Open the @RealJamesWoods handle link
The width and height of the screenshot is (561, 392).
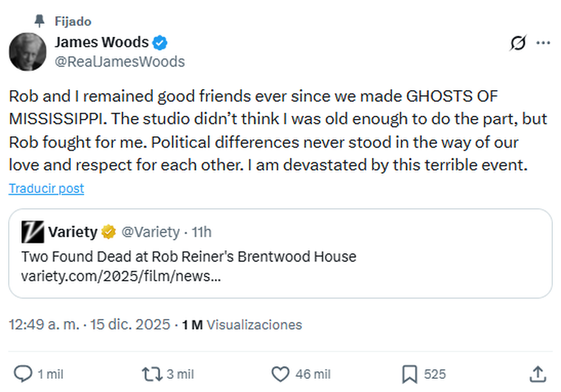coord(120,61)
